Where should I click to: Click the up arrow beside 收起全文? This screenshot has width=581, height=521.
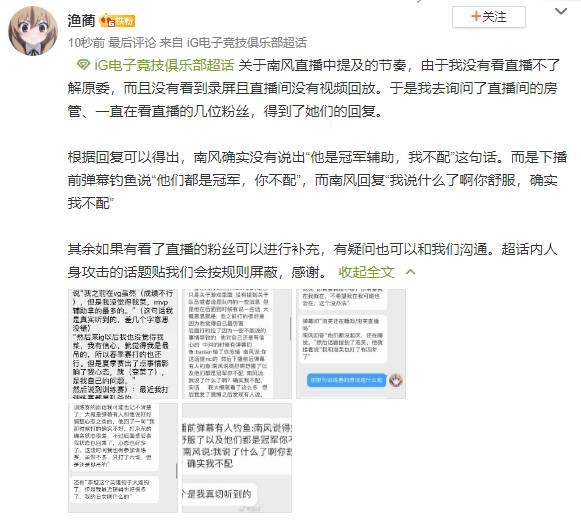click(x=411, y=273)
